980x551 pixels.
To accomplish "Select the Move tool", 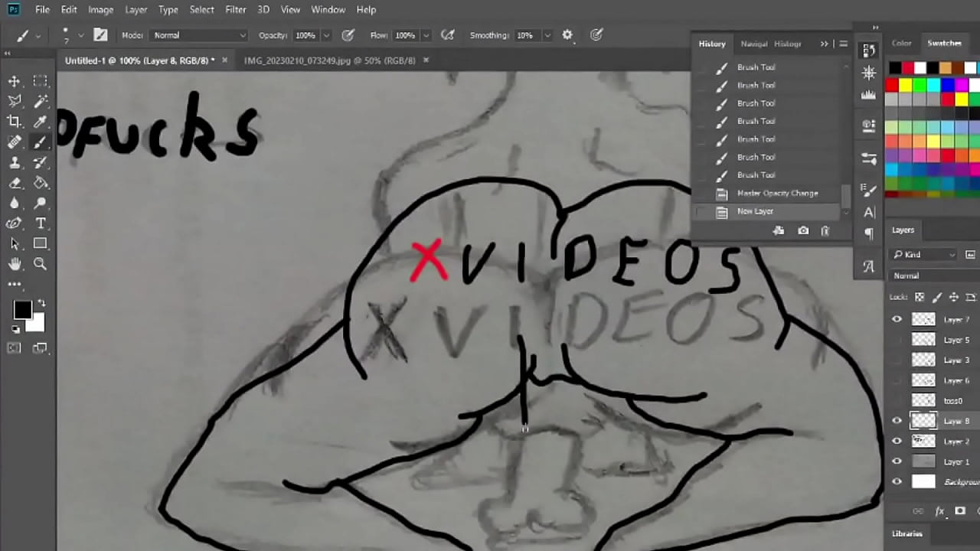I will (x=14, y=80).
